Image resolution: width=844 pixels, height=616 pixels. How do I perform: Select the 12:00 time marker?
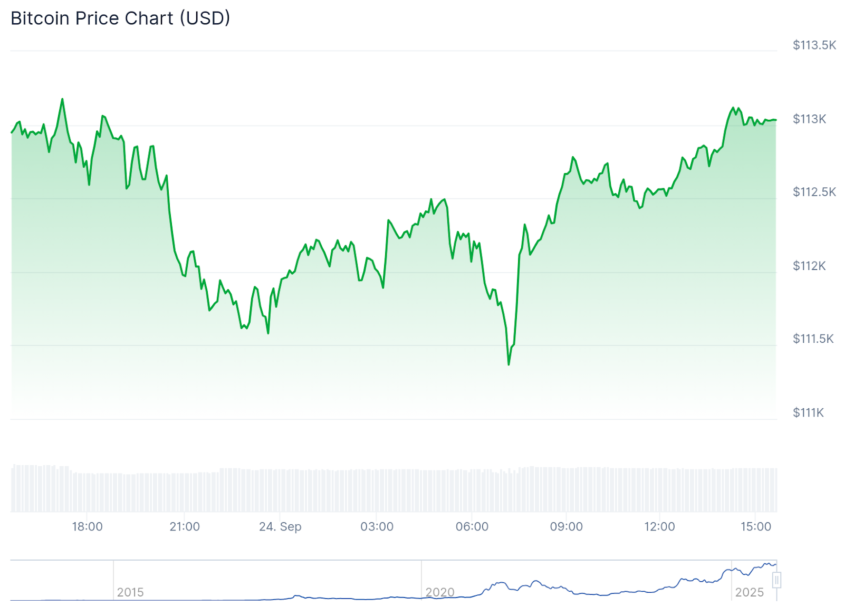tap(659, 526)
